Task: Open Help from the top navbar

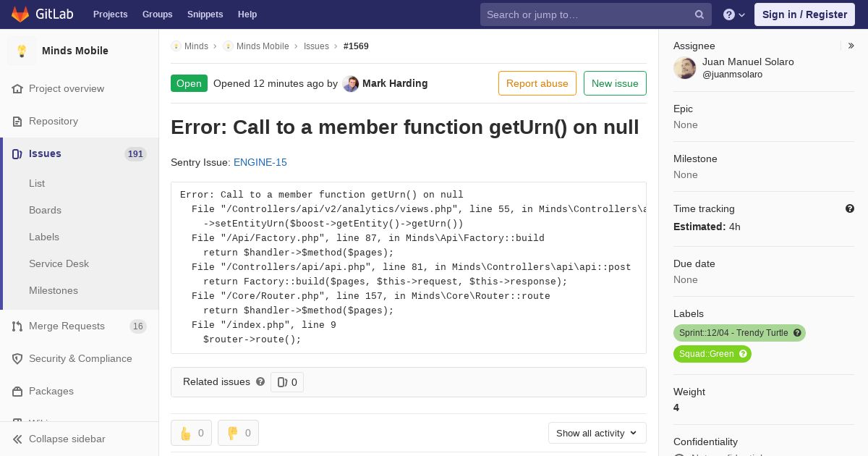Action: [247, 14]
